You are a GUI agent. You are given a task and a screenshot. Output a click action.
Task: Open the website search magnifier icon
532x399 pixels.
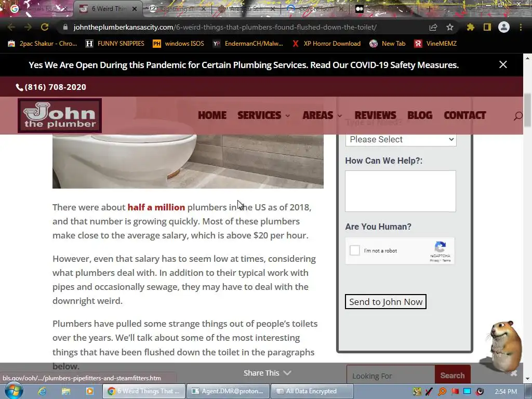[x=518, y=116]
